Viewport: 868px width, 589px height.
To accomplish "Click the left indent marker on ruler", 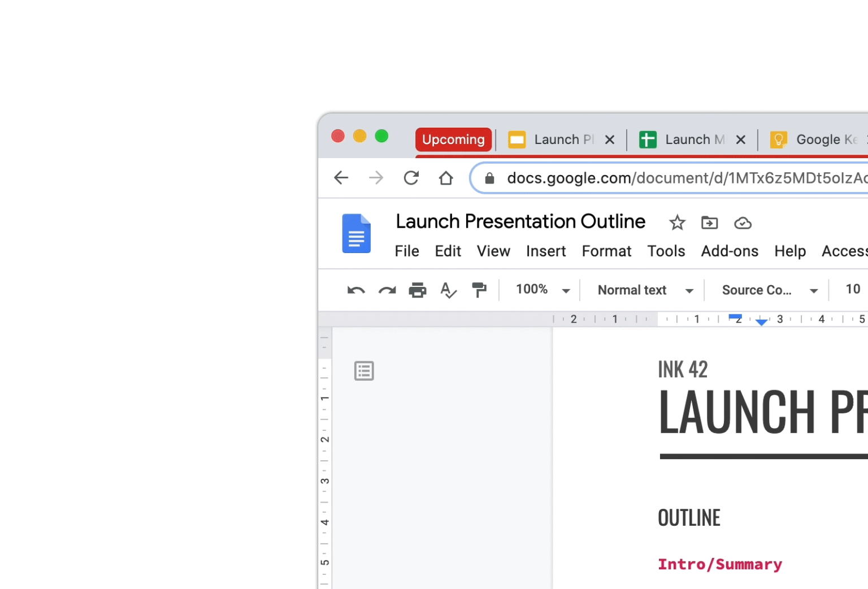I will coord(761,322).
